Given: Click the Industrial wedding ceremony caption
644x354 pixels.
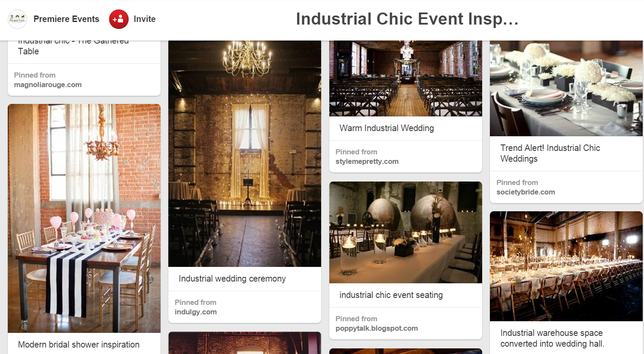Looking at the screenshot, I should (232, 279).
